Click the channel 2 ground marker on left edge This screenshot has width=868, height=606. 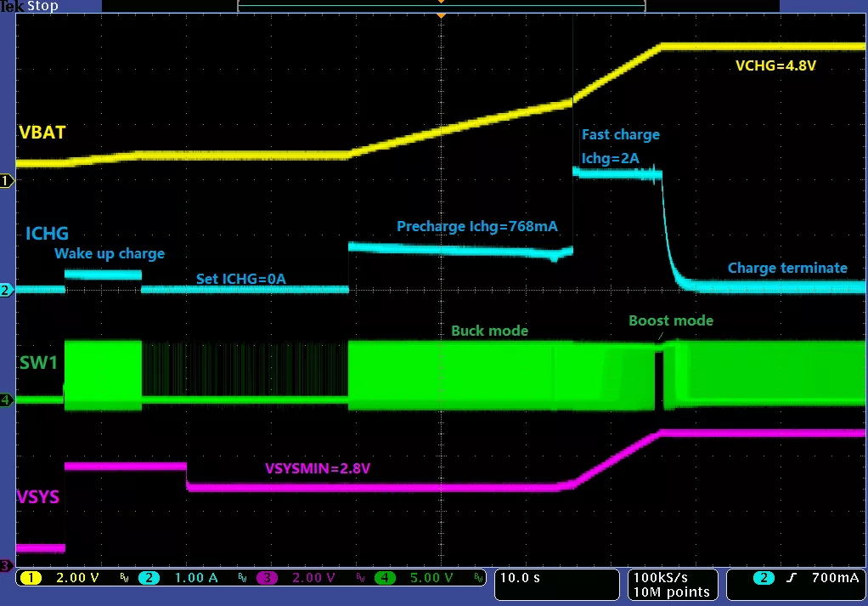[7, 290]
